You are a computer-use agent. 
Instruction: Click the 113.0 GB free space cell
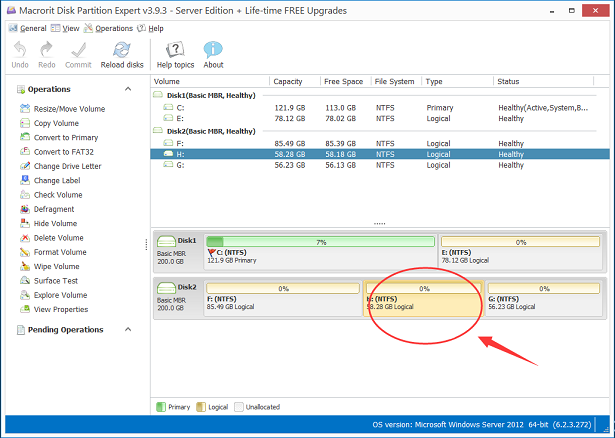tap(340, 108)
